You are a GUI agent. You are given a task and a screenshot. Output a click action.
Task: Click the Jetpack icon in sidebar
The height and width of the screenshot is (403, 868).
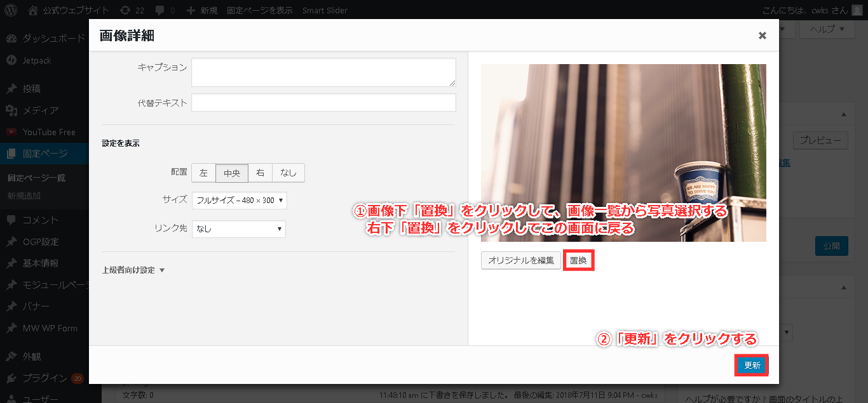11,60
